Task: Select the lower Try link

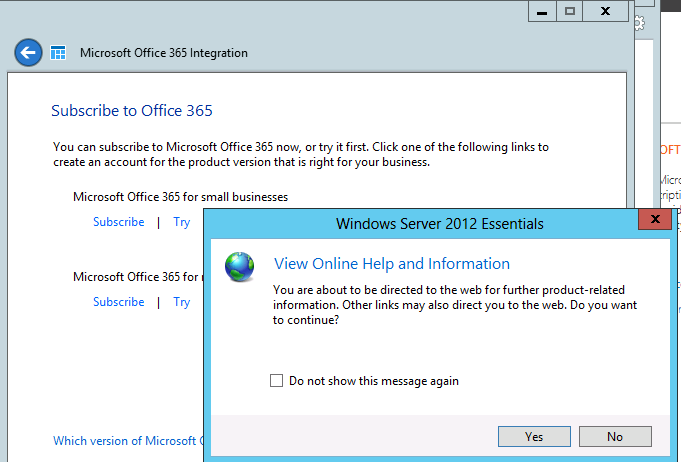Action: [182, 302]
